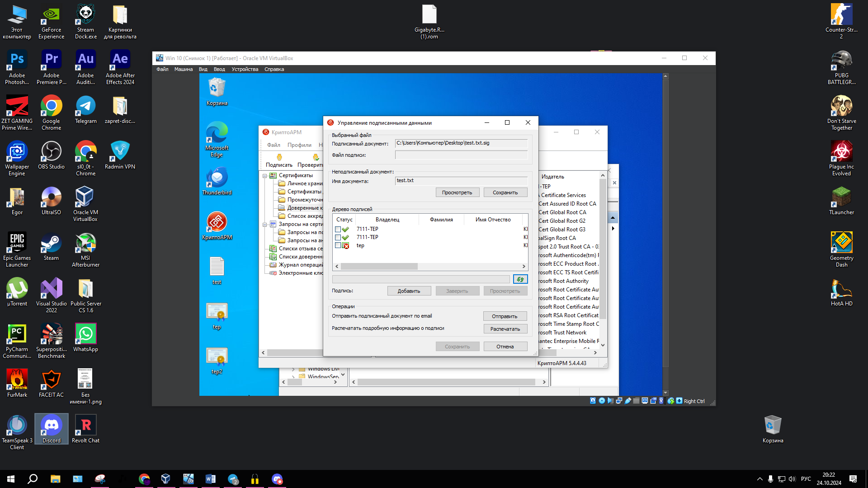Click Просмотреть button for unsigned document
The height and width of the screenshot is (488, 868).
(457, 192)
